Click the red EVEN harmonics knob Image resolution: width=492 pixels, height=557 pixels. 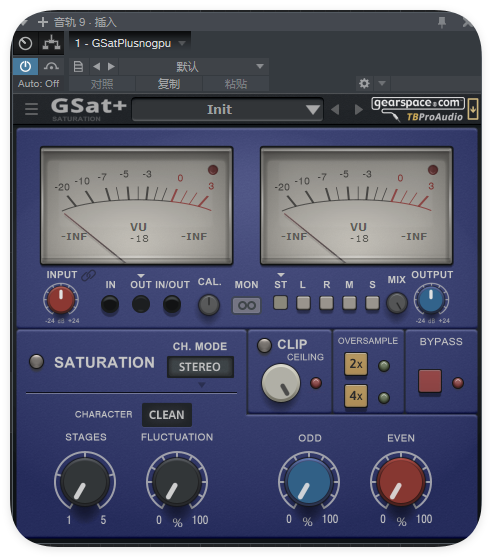click(x=401, y=482)
